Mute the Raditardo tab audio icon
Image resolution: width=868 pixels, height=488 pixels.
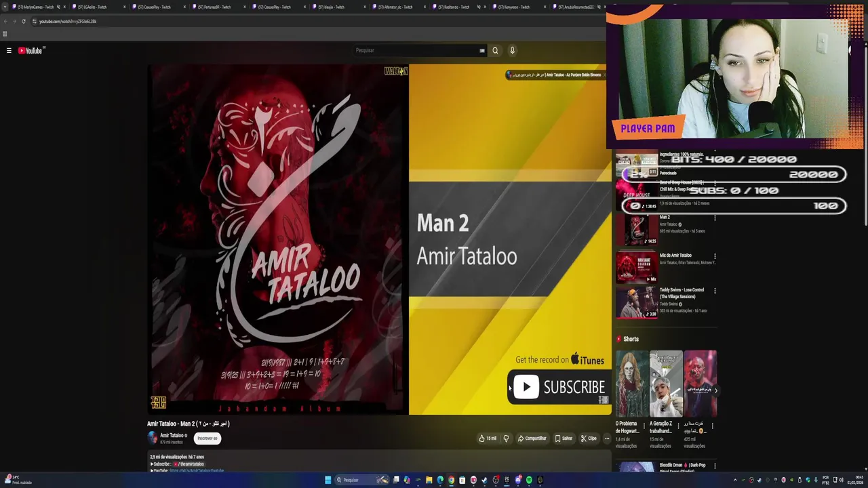479,7
